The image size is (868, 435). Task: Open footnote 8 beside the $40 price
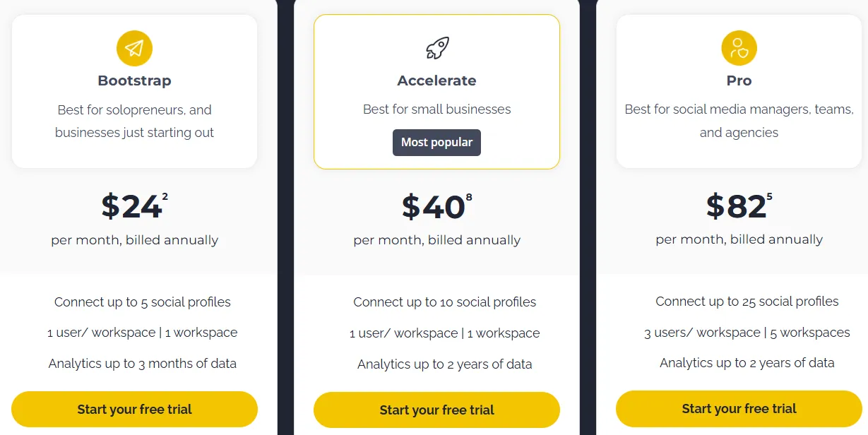(469, 197)
